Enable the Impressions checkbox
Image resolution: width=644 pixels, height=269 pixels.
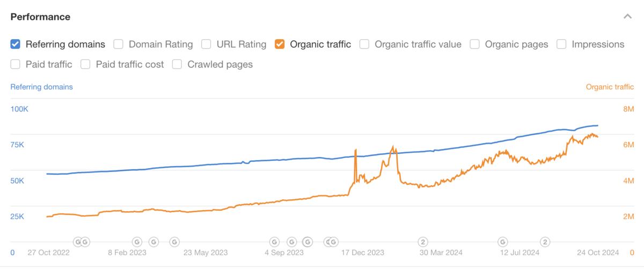pos(561,44)
